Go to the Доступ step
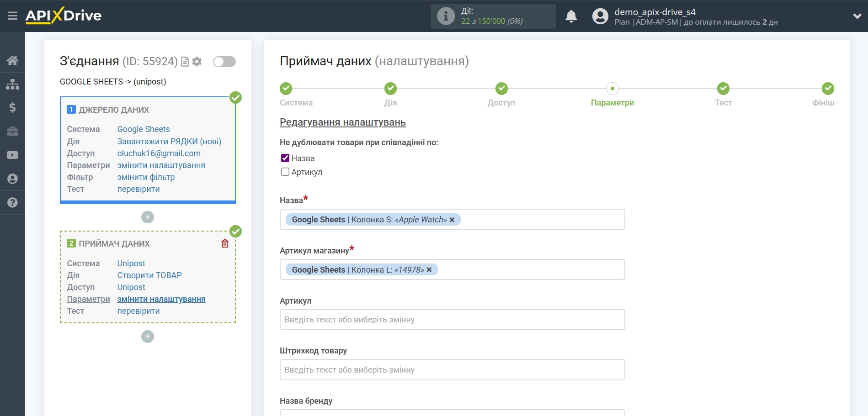Viewport: 868px width, 416px height. click(x=501, y=89)
